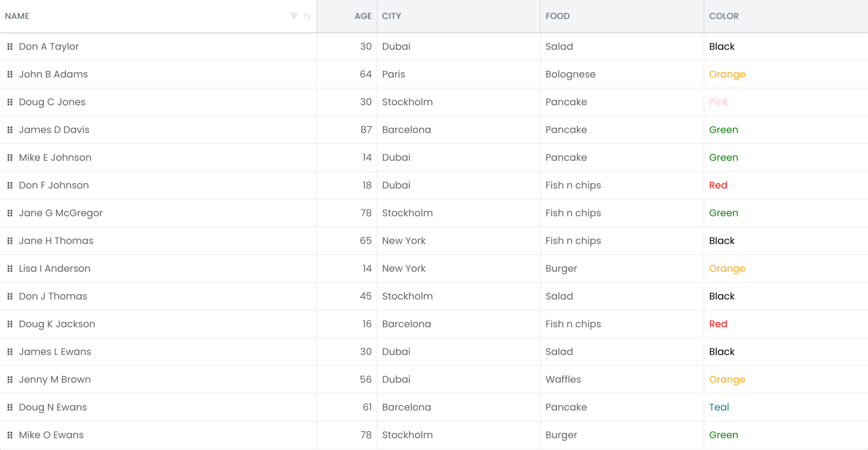868x450 pixels.
Task: Click drag handle beside Jane G McGregor
Action: tap(10, 213)
